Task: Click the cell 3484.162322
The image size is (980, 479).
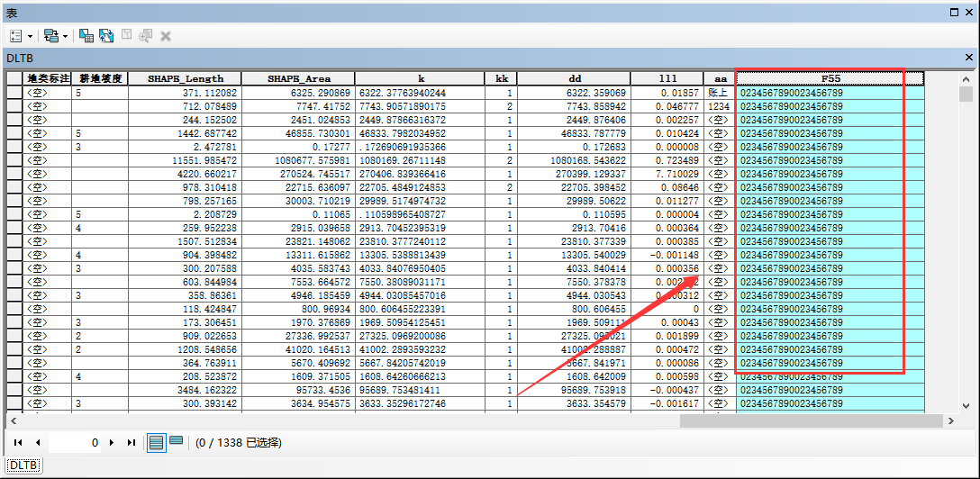Action: pyautogui.click(x=185, y=390)
